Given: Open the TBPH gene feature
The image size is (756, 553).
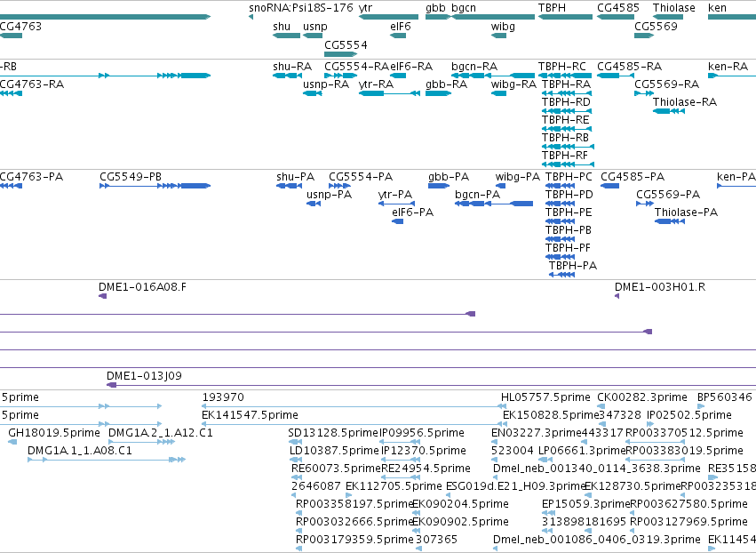Looking at the screenshot, I should [x=566, y=17].
